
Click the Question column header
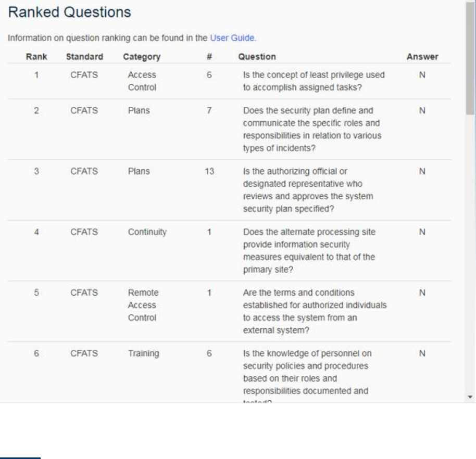pyautogui.click(x=257, y=57)
